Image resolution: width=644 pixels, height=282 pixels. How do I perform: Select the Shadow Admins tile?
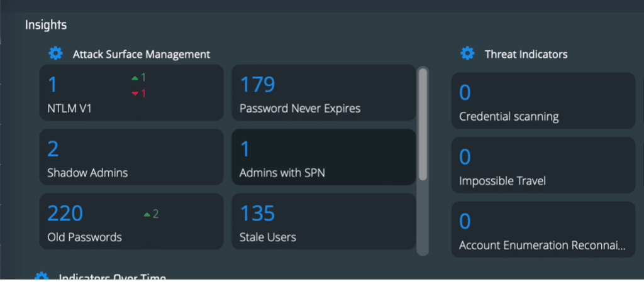coord(131,157)
